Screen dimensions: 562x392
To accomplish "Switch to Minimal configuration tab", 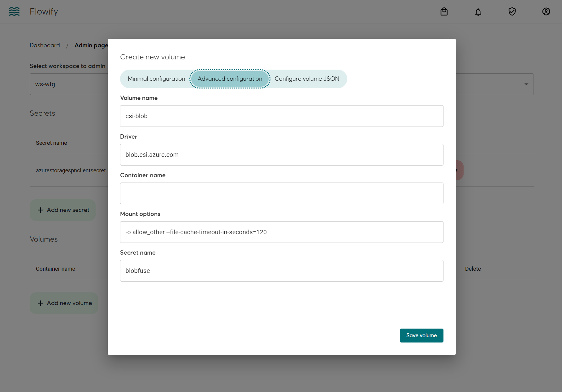I will (156, 79).
